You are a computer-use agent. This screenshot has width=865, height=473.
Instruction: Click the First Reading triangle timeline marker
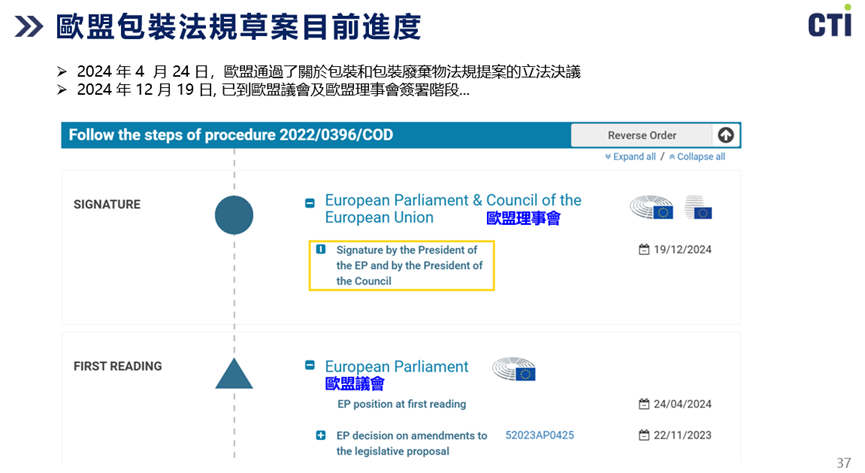(x=234, y=374)
